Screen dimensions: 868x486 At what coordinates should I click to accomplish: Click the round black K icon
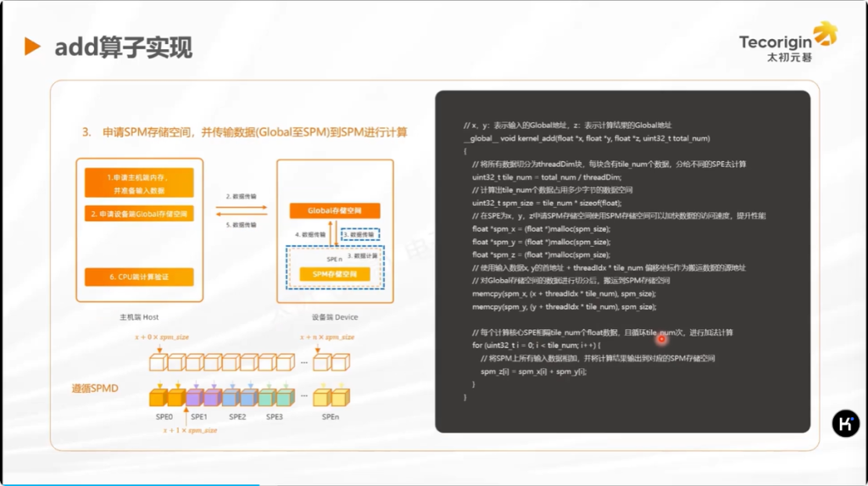pyautogui.click(x=845, y=424)
